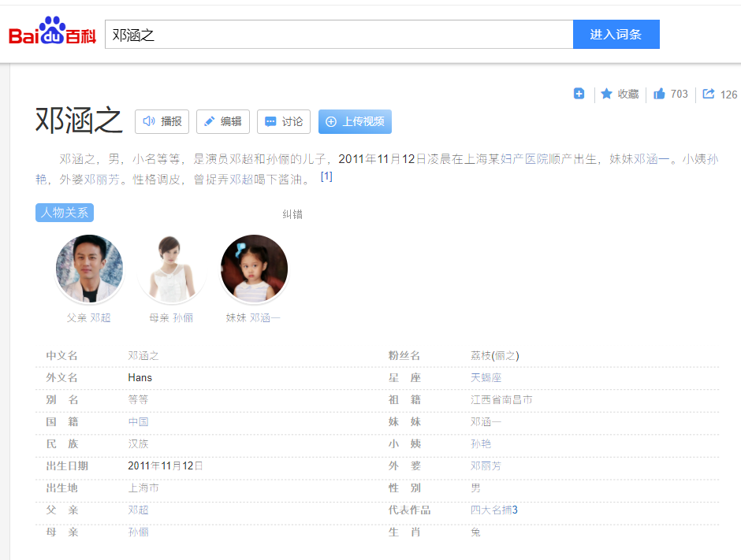
Task: Click the search input field
Action: (339, 35)
